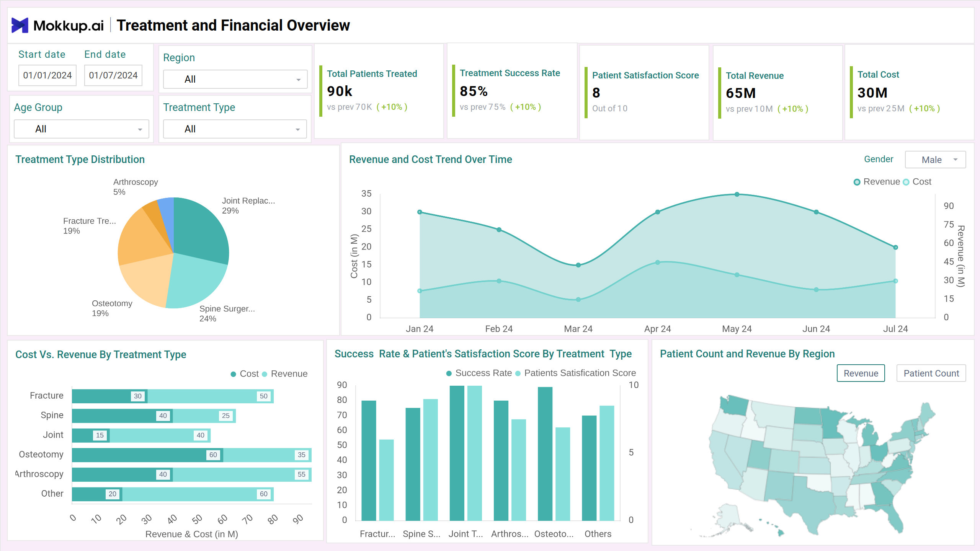Click the Spine cost bar labeled 40
Viewport: 980px width, 551px height.
click(x=122, y=416)
